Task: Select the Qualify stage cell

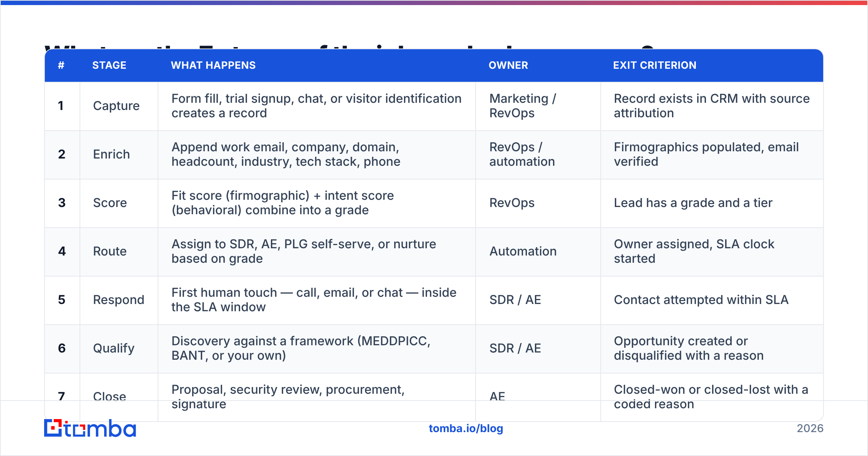Action: click(x=119, y=349)
